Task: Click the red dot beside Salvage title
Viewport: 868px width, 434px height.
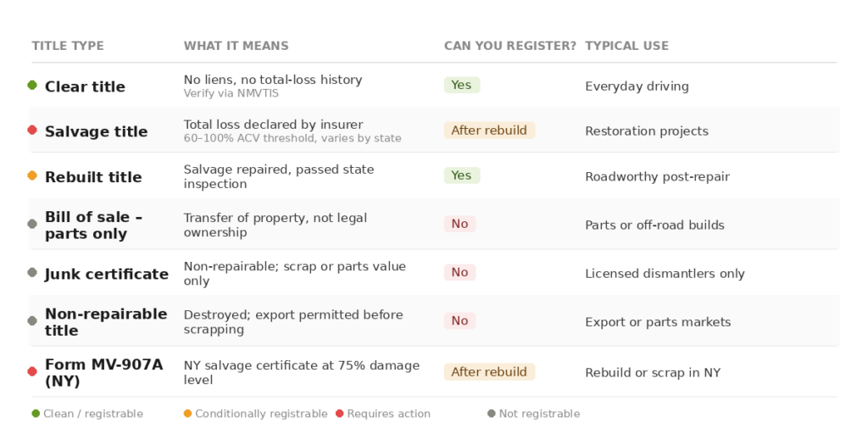Action: coord(32,130)
